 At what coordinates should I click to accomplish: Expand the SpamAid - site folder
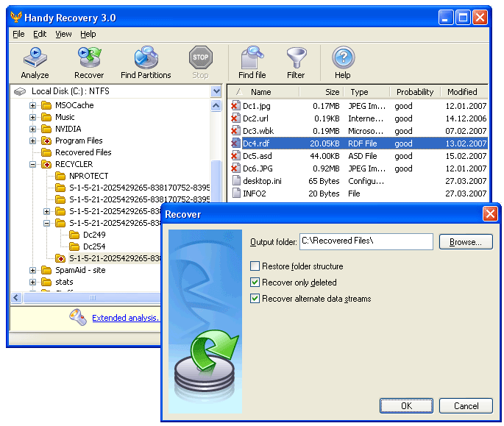(x=33, y=271)
